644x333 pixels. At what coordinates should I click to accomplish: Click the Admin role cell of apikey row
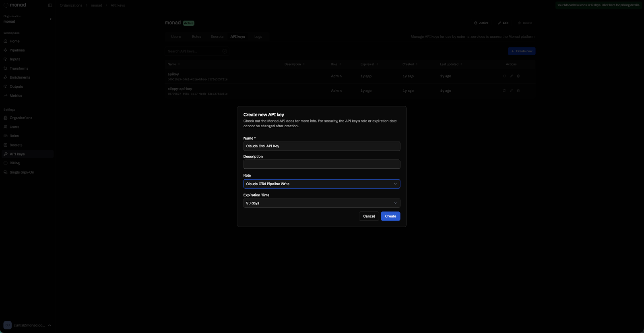coord(336,76)
